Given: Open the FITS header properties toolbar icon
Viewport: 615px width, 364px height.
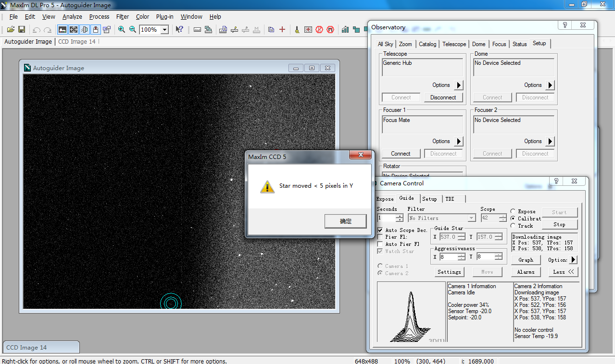Looking at the screenshot, I should (107, 30).
